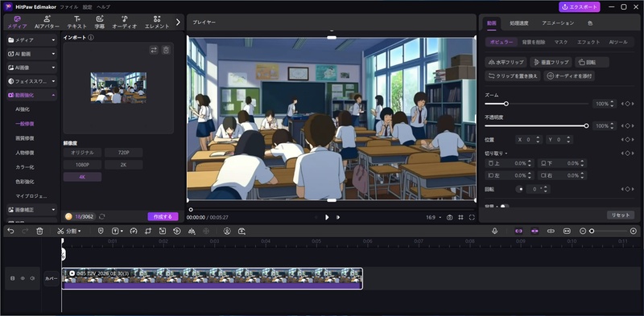
Task: Refresh the credits counter next to 18/3062
Action: pos(102,216)
